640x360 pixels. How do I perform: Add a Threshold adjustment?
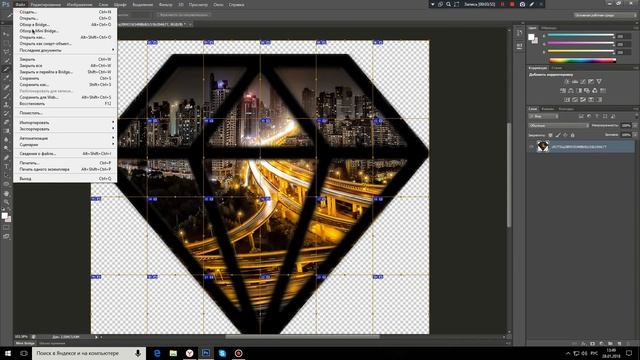tap(583, 100)
